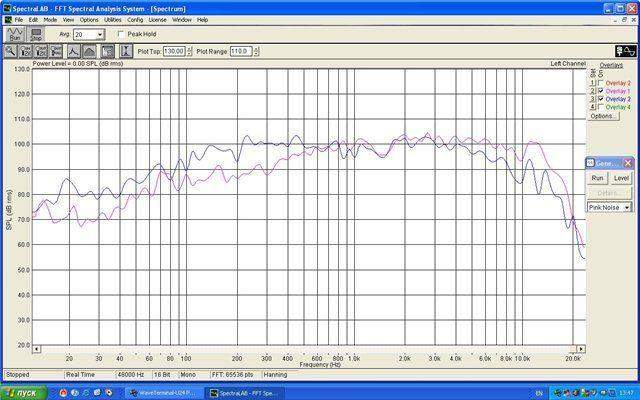Open the Window menu
The height and width of the screenshot is (400, 640).
click(182, 20)
